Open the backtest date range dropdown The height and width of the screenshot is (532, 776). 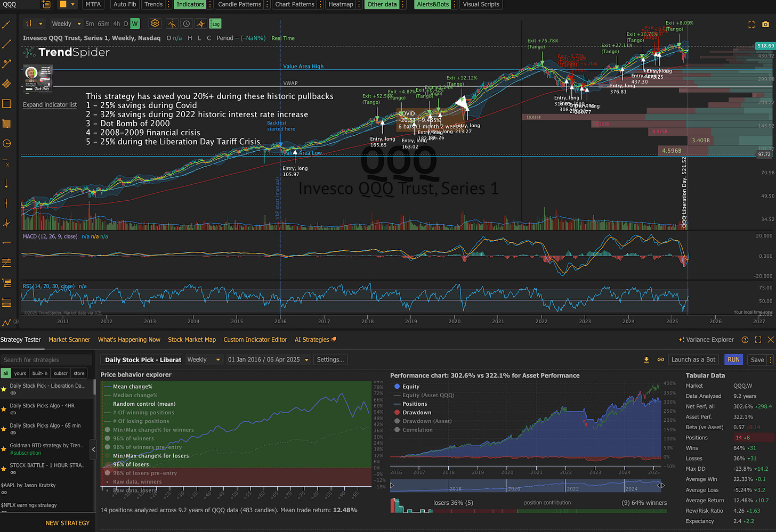(268, 360)
